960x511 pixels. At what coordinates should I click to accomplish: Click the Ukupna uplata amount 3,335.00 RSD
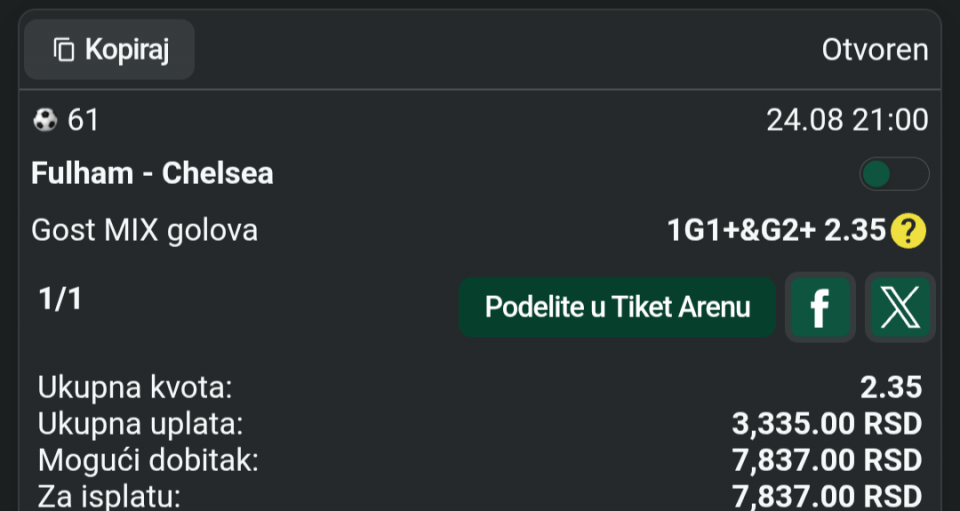pos(827,424)
